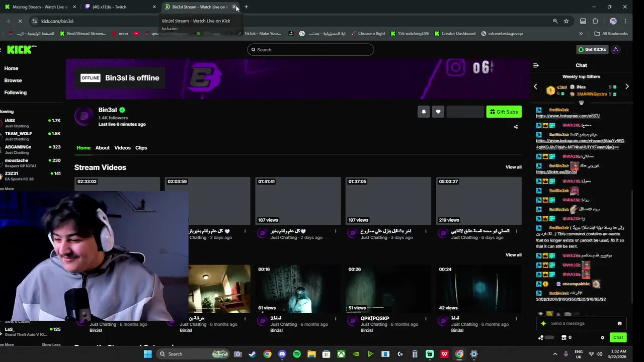
Task: Go to Home in sidebar
Action: click(11, 68)
